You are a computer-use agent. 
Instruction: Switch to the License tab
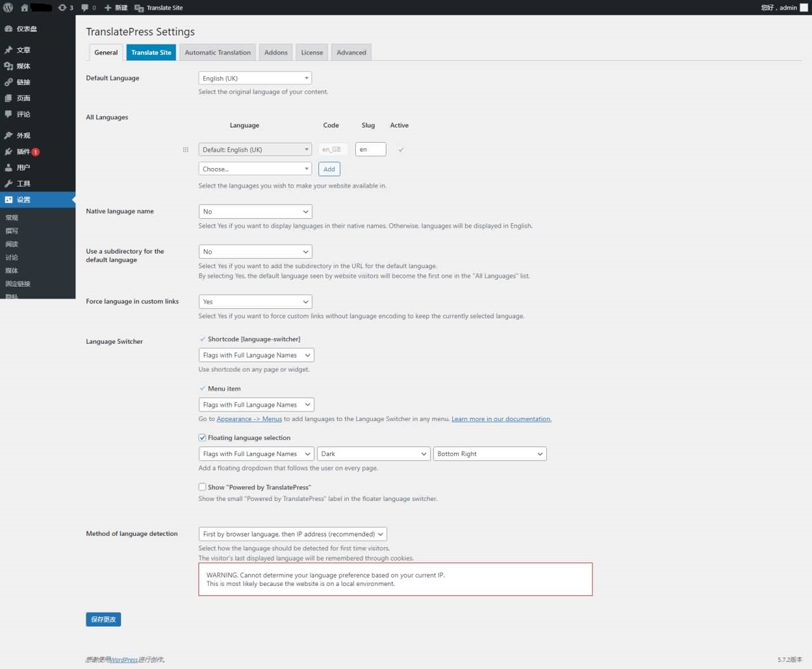(x=312, y=53)
